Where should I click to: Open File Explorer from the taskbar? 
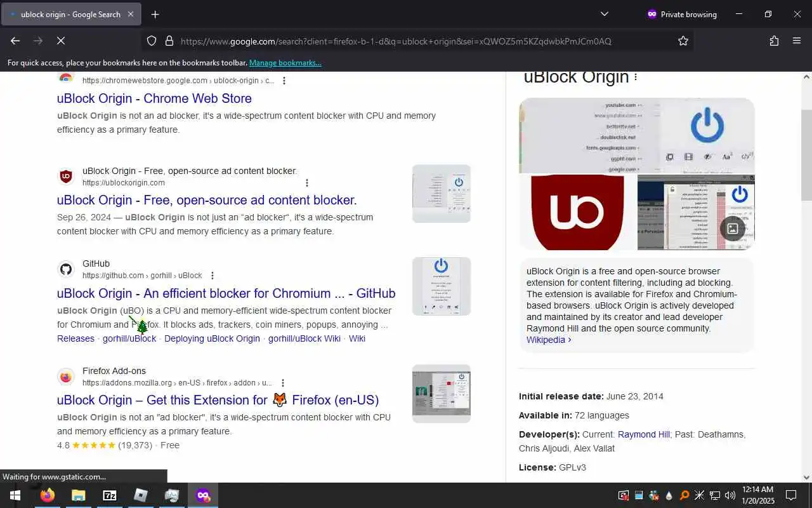point(78,495)
